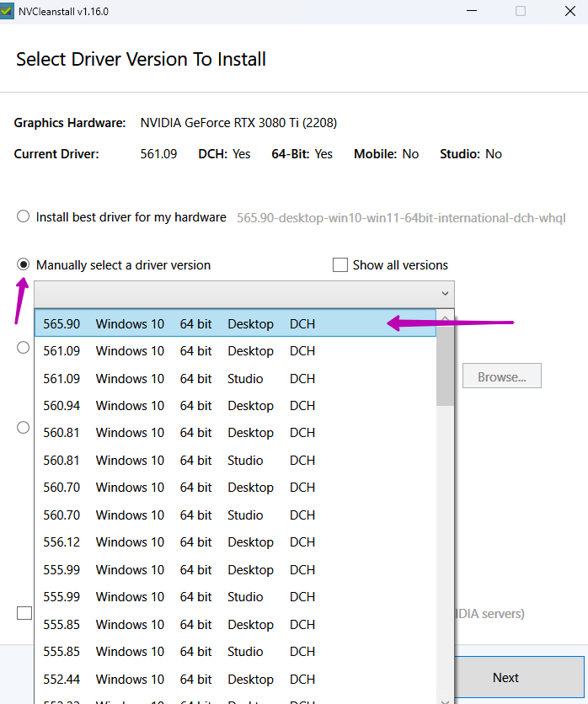Click the dropdown list scroll-down arrow

445,701
